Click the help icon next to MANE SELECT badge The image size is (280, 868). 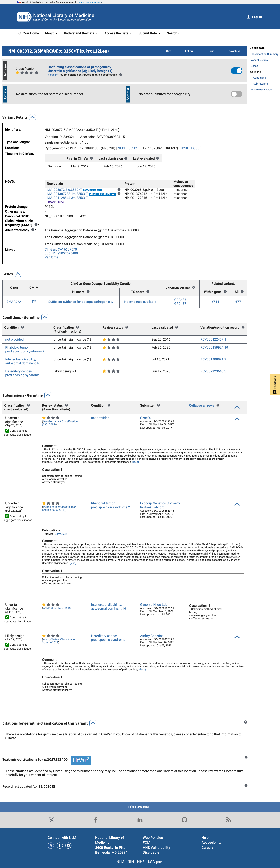pos(119,190)
